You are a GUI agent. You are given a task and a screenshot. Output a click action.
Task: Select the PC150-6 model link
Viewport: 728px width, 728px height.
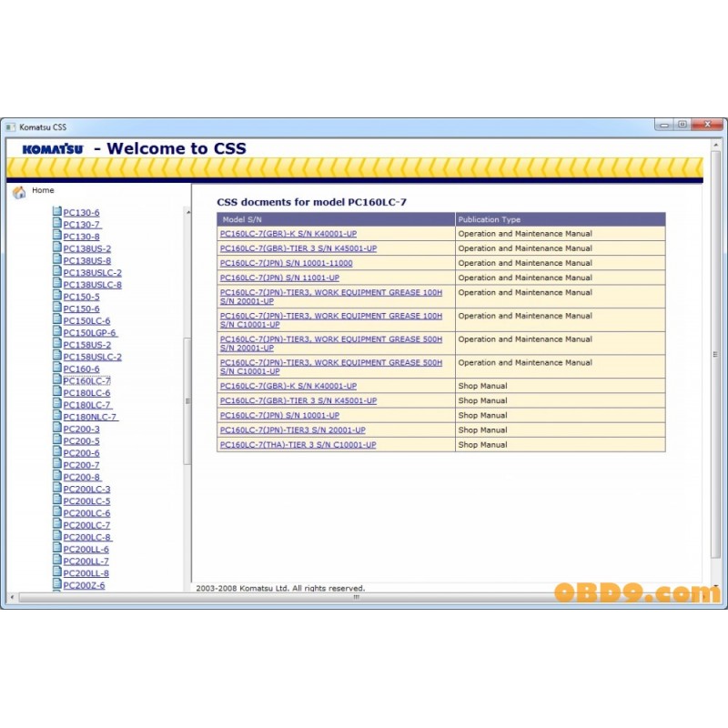[x=81, y=309]
